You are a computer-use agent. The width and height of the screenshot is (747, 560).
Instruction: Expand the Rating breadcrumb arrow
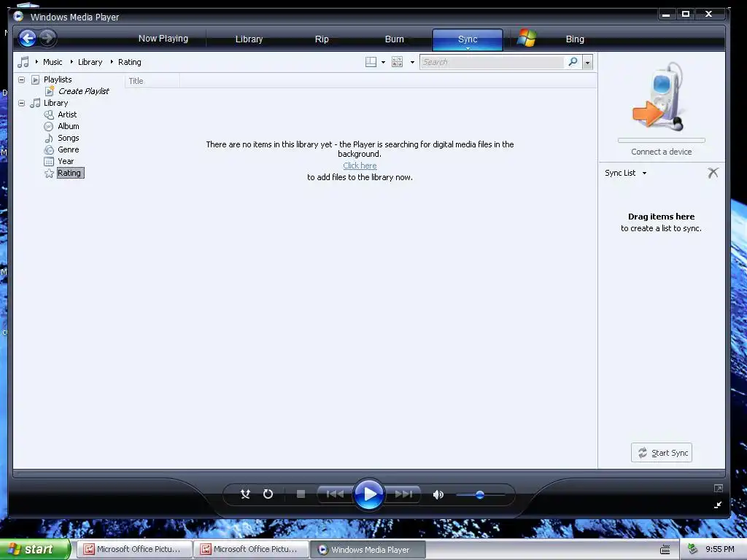(112, 62)
